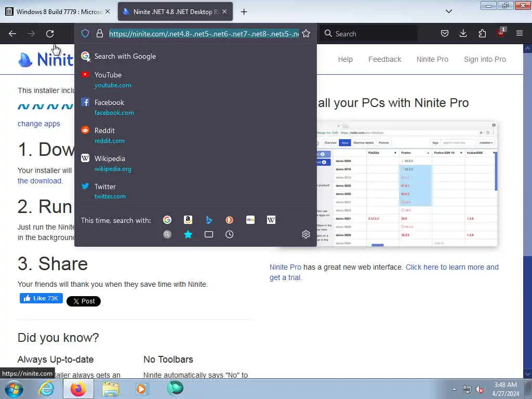Click Ninite Pro link below screenshot
532x399 pixels.
coord(285,267)
